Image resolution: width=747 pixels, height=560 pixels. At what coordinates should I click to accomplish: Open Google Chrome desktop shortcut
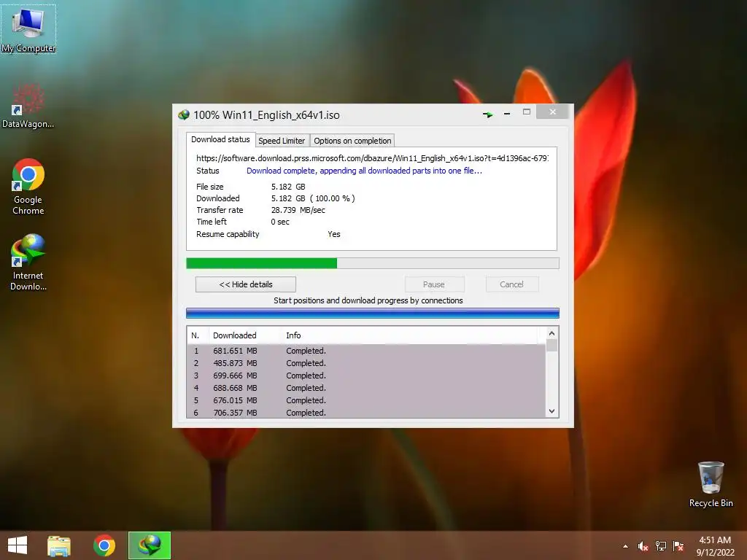coord(28,186)
